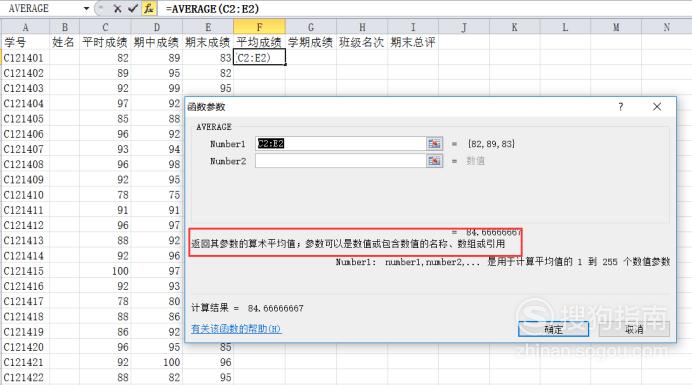Select cell C121405
The width and height of the screenshot is (692, 385).
click(26, 119)
